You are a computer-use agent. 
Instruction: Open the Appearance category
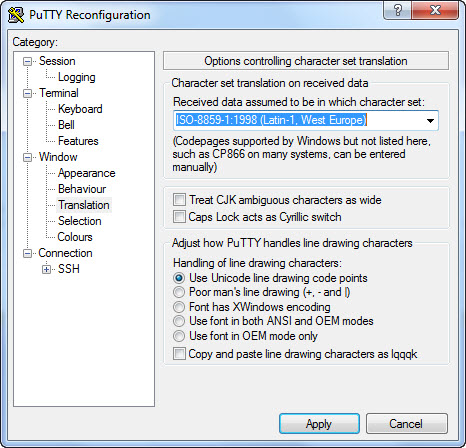86,173
